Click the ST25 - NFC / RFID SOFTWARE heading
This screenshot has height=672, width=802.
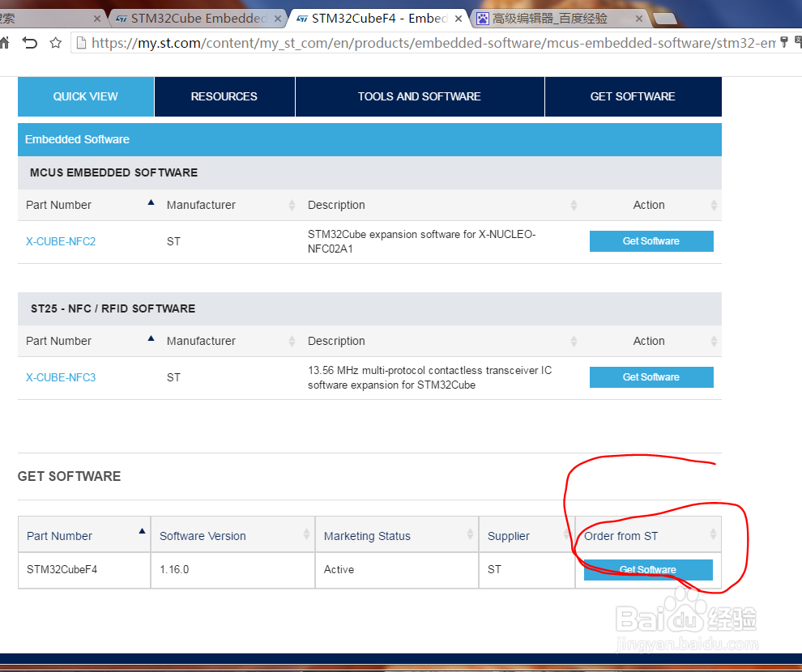(x=113, y=308)
